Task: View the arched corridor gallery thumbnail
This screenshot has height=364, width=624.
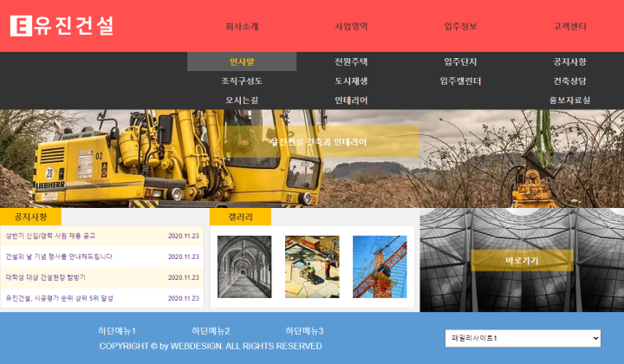Action: 244,266
